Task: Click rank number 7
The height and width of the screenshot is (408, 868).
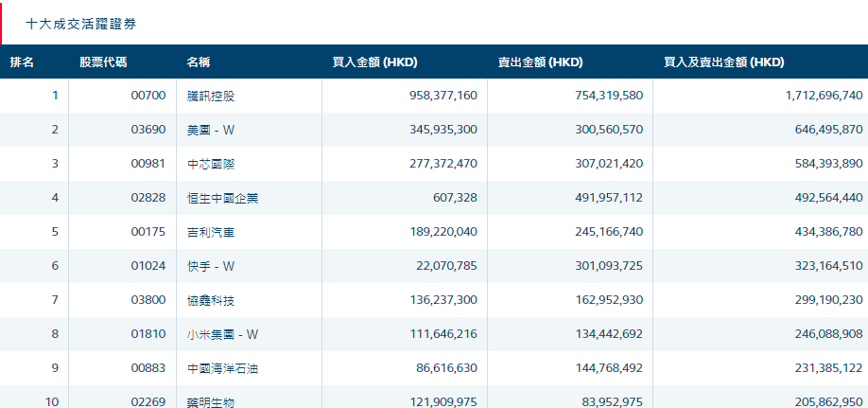Action: (x=55, y=300)
